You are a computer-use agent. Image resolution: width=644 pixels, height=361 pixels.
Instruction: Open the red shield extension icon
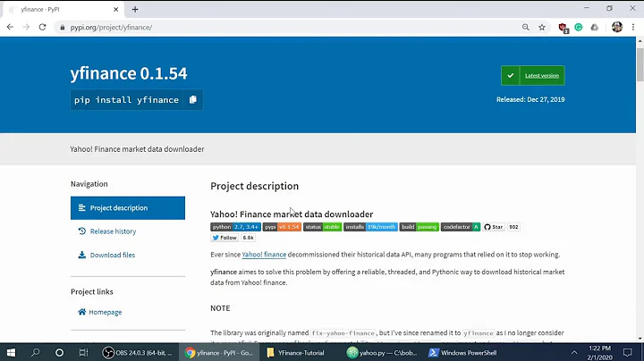pyautogui.click(x=563, y=28)
